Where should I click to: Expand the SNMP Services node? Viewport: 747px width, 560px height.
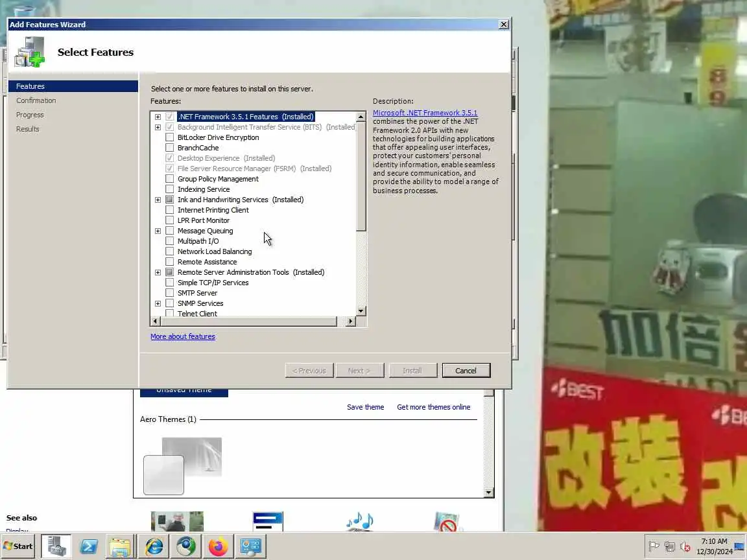tap(158, 303)
